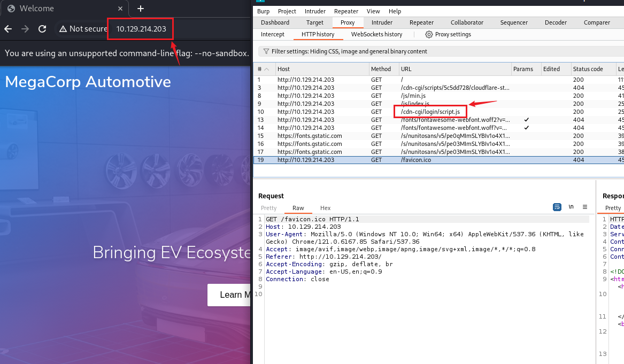Switch request view to Hex

pyautogui.click(x=325, y=208)
